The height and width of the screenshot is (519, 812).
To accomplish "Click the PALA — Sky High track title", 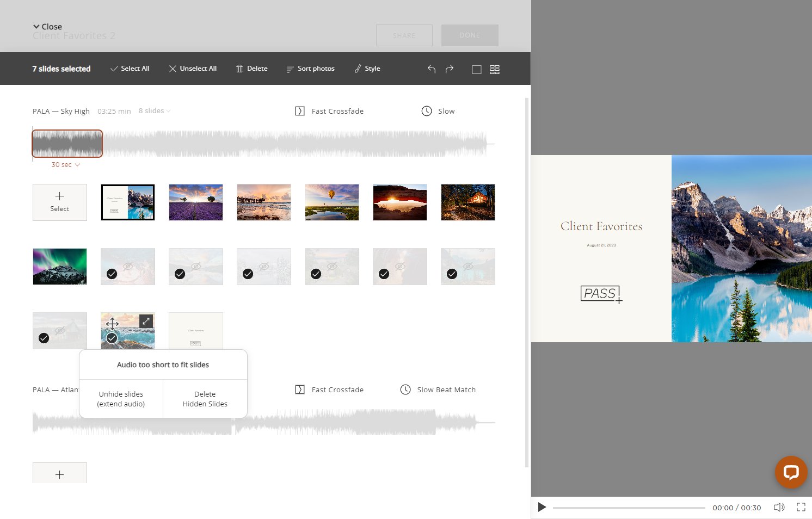I will pos(61,111).
